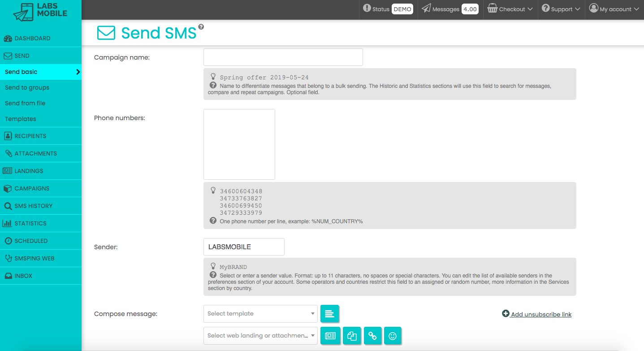Click example number 34733763827
644x351 pixels.
pos(241,199)
